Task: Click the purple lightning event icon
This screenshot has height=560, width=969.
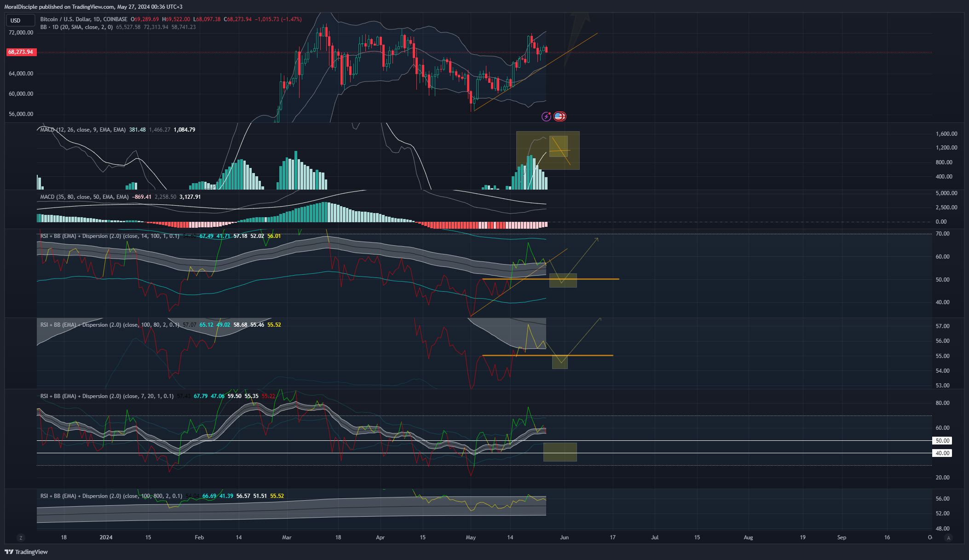Action: coord(546,116)
